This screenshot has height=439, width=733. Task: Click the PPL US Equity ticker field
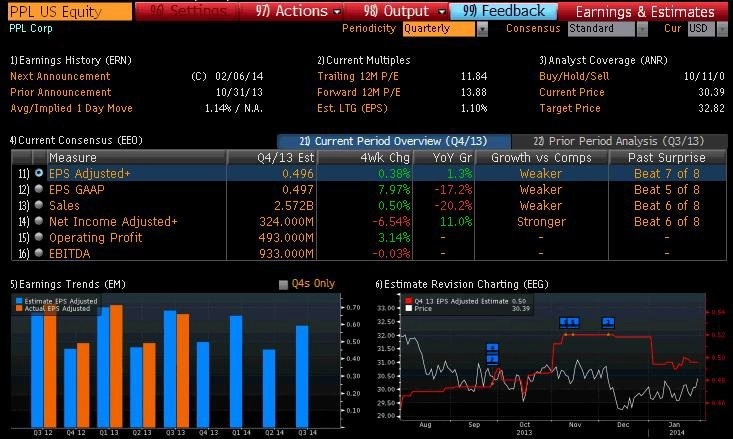[70, 11]
